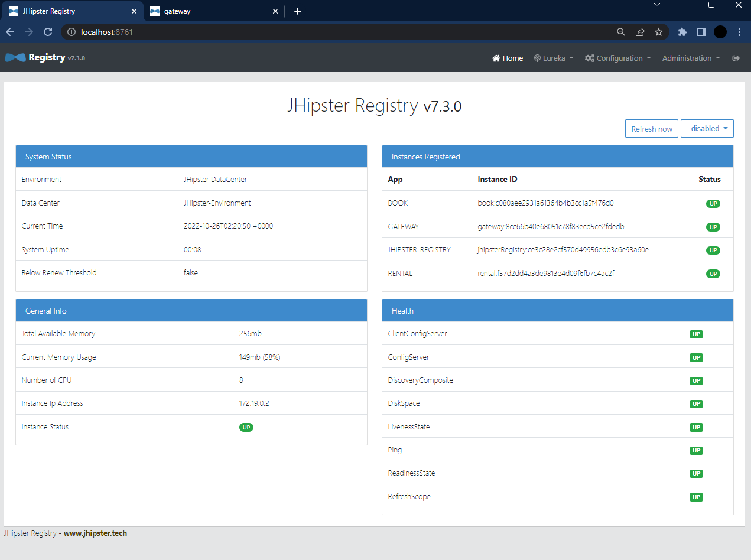Switch to the gateway browser tab

[213, 11]
